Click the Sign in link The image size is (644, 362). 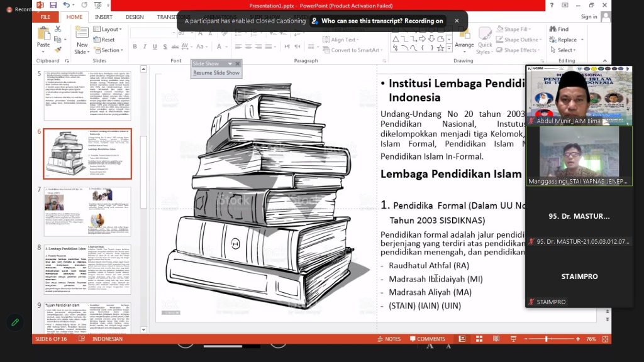[x=589, y=17]
